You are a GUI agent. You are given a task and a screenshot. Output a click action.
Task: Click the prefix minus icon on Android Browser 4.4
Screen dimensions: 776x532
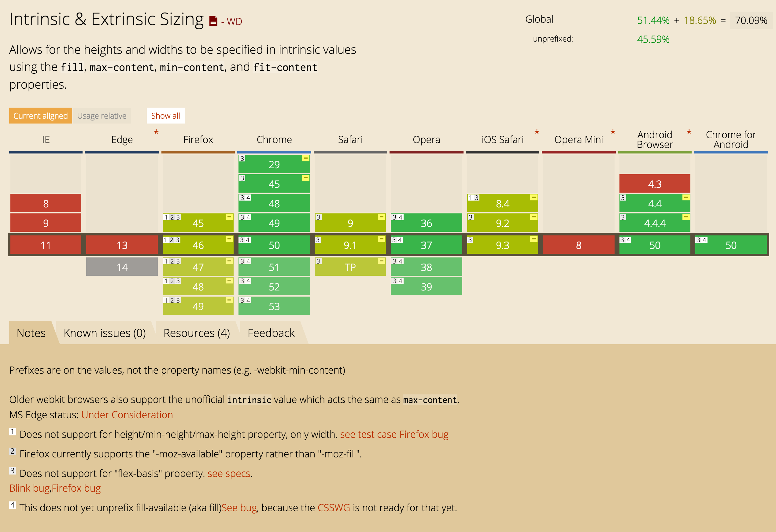(685, 197)
